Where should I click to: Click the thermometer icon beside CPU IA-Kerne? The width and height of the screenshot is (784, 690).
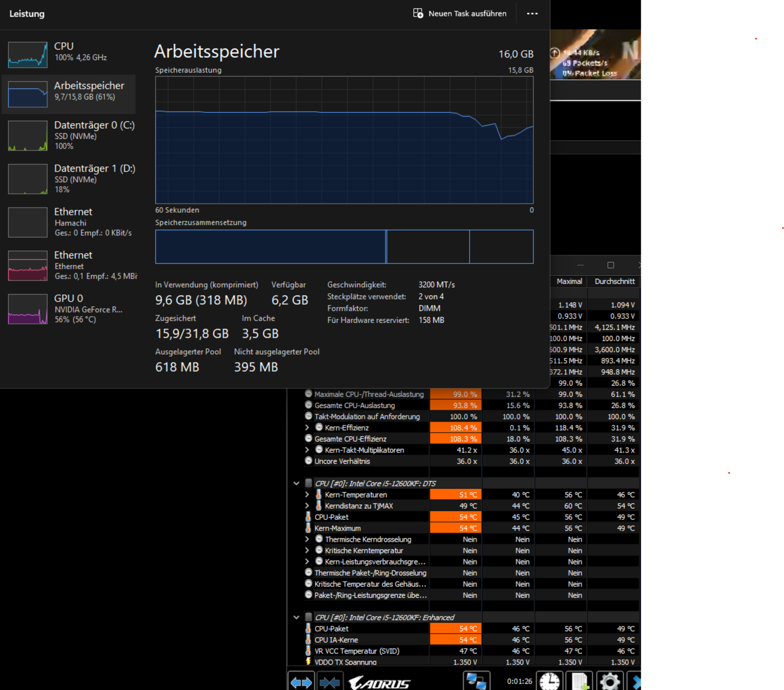click(308, 640)
